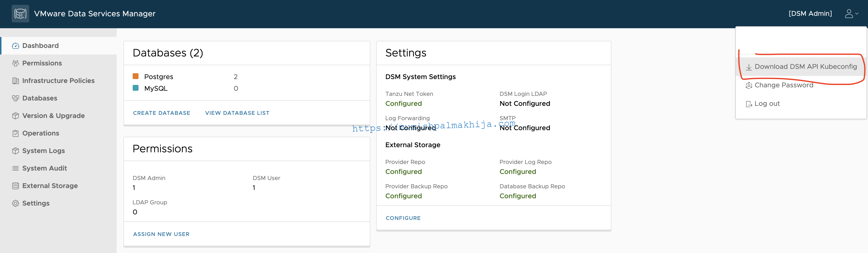868x253 pixels.
Task: Click the System Logs cube icon
Action: tap(16, 151)
